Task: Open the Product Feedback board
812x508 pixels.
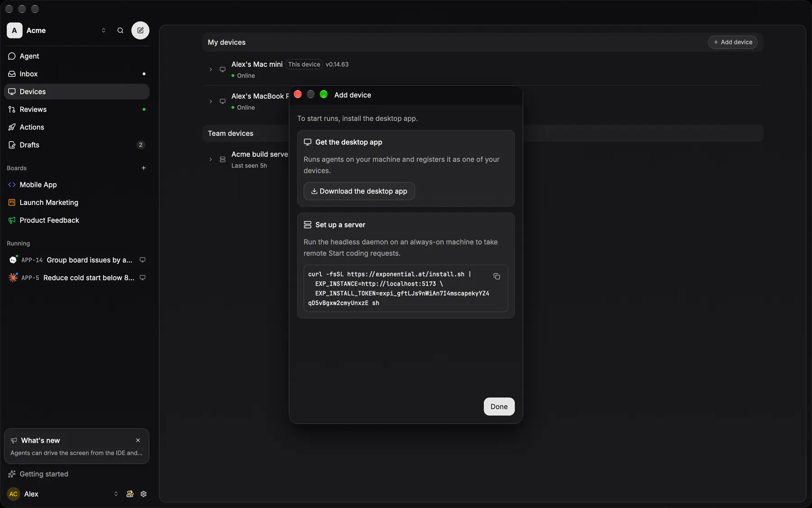Action: (x=77, y=220)
